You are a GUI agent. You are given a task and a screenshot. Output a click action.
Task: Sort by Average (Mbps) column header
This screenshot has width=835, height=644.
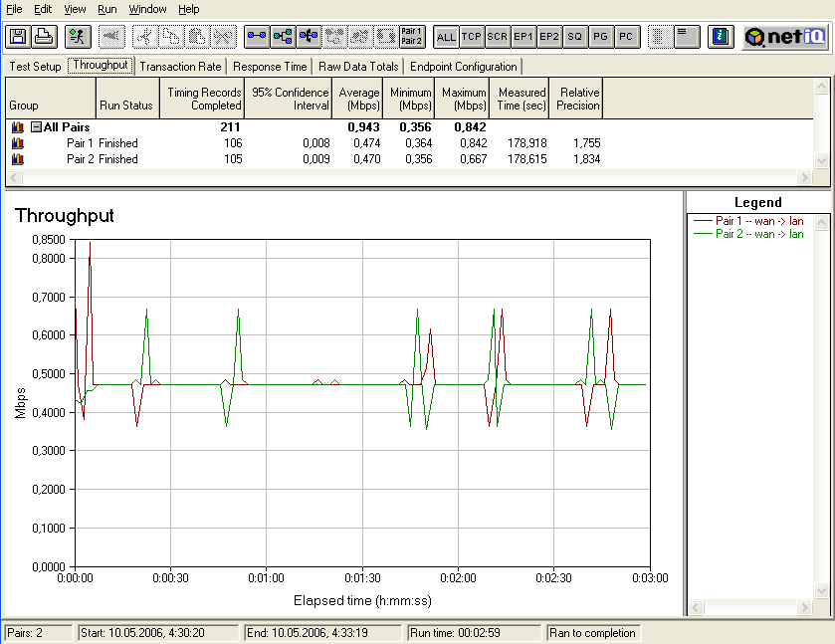pyautogui.click(x=358, y=99)
